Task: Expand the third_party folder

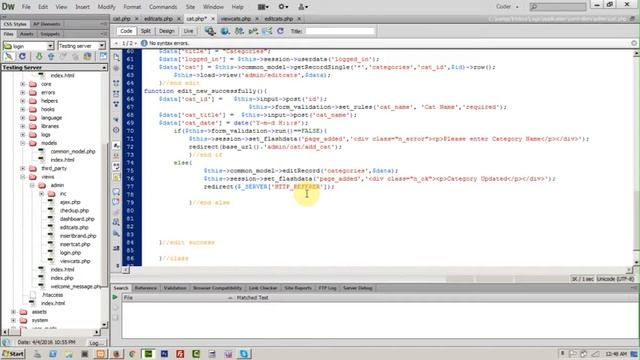Action: (23, 168)
